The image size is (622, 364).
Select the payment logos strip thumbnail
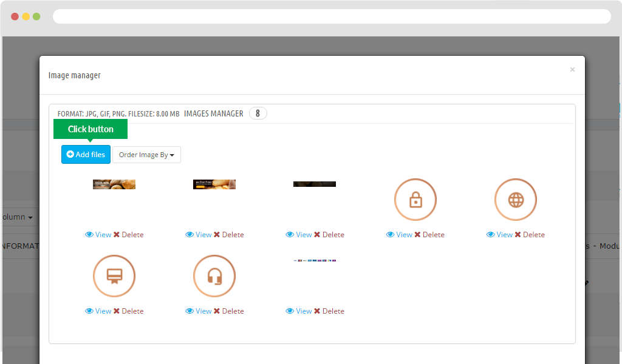click(x=315, y=261)
